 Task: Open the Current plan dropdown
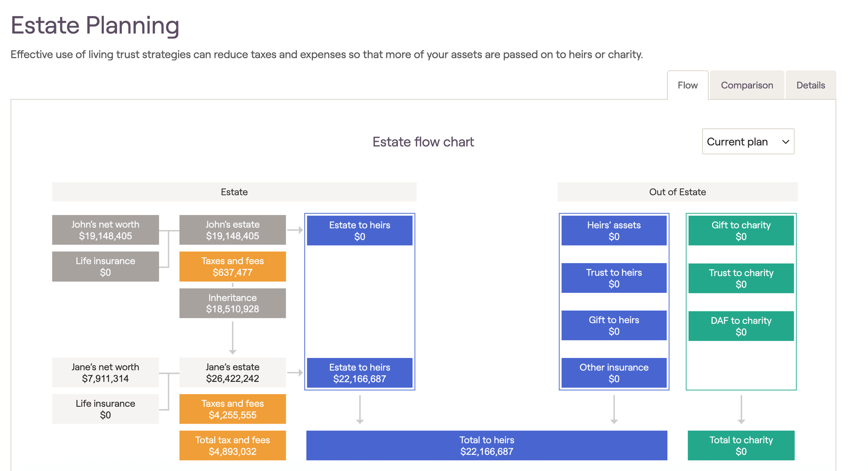point(748,142)
